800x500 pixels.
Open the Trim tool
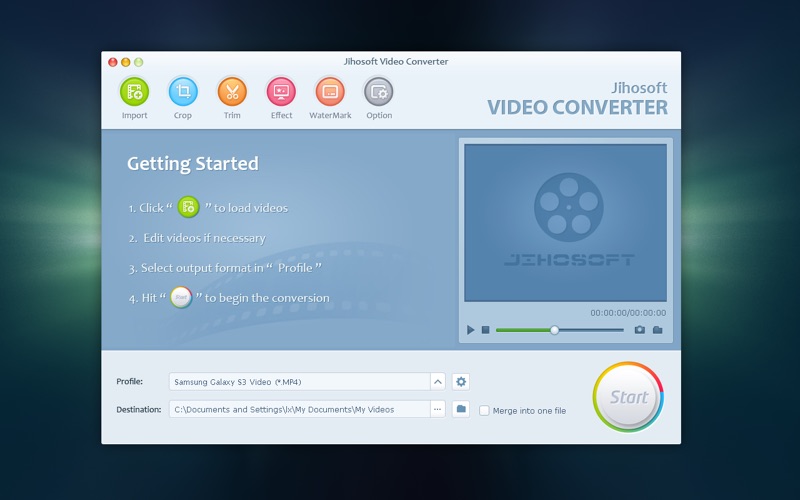[x=232, y=92]
